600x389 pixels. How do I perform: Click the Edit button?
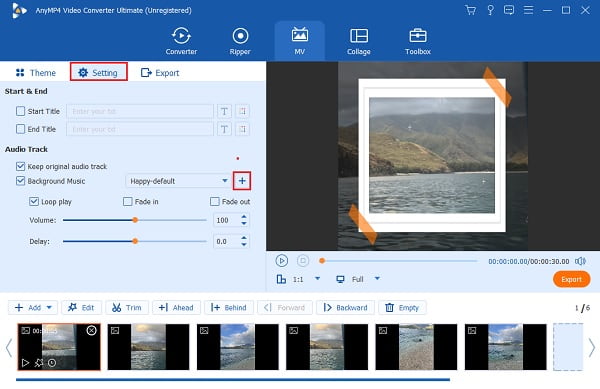point(82,308)
